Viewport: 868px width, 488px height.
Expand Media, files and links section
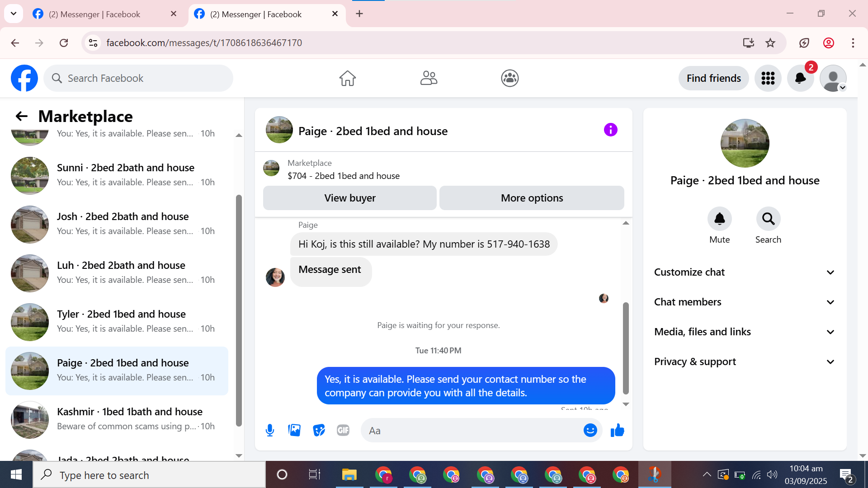[x=745, y=332]
